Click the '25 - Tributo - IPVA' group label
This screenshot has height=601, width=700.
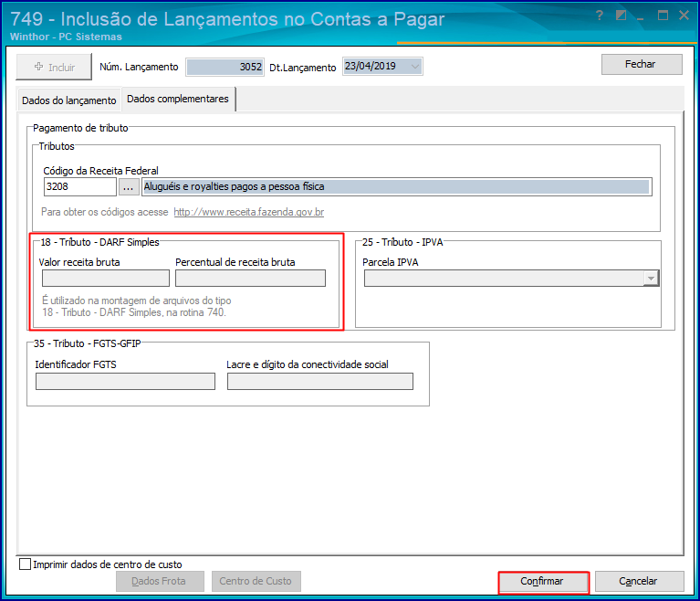(x=402, y=242)
